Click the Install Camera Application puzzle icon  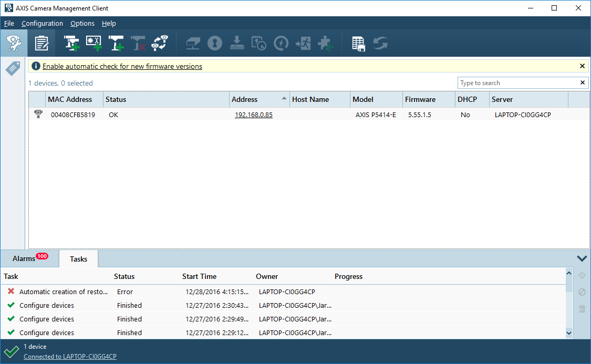tap(325, 43)
